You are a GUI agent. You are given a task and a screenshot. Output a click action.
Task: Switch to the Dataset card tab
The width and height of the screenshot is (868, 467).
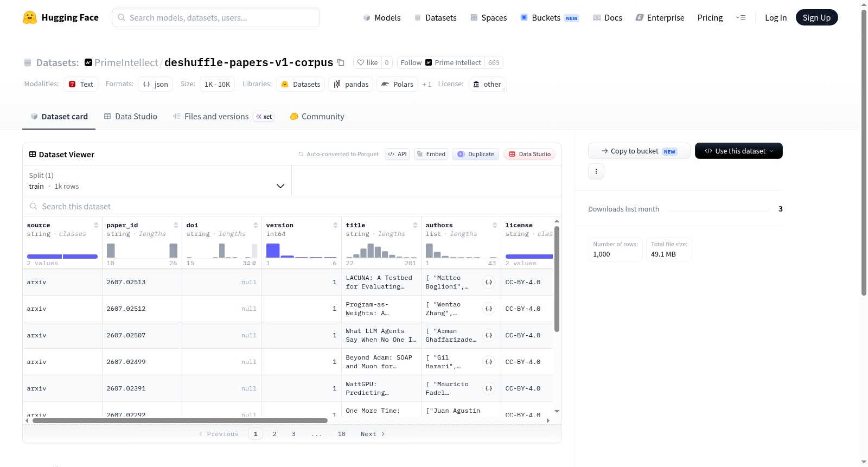59,116
